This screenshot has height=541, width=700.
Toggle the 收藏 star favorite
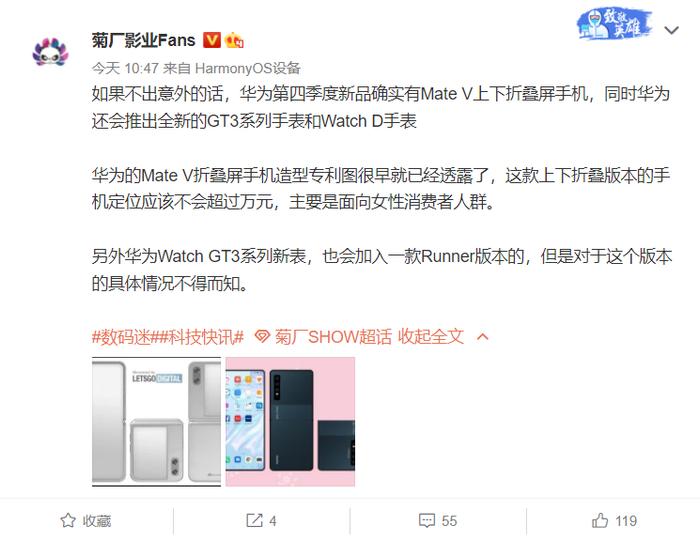[x=68, y=520]
